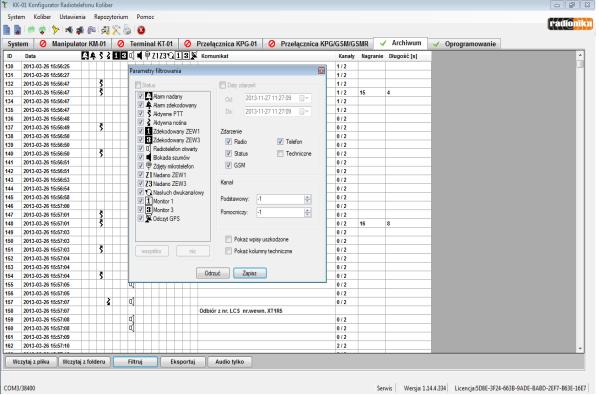This screenshot has height=395, width=599.
Task: Close the Parametry filtrowania dialog
Action: [x=321, y=71]
